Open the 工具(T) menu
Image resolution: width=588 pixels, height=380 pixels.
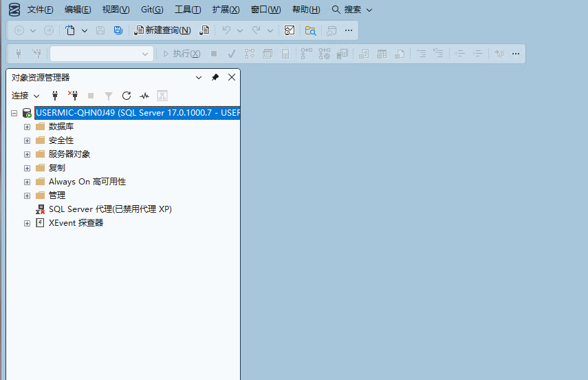[188, 10]
